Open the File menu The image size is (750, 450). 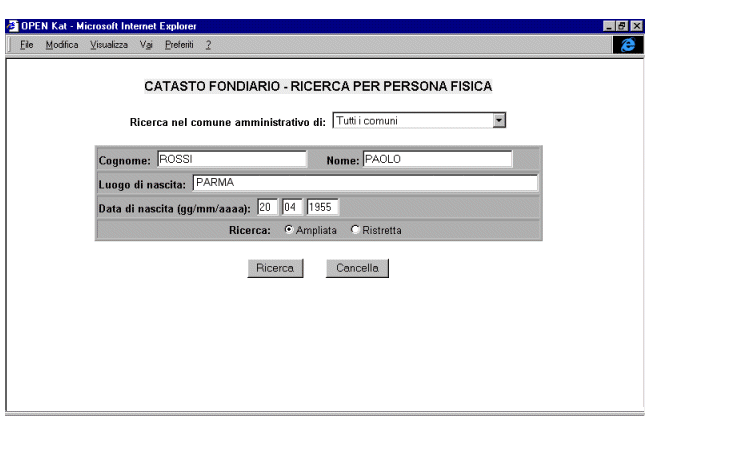point(27,45)
